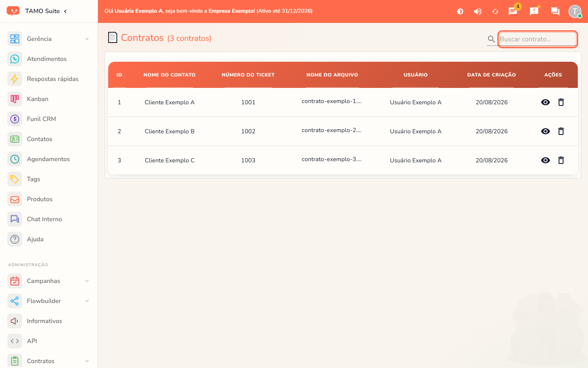Toggle dark mode brightness icon
The width and height of the screenshot is (588, 368).
click(460, 11)
